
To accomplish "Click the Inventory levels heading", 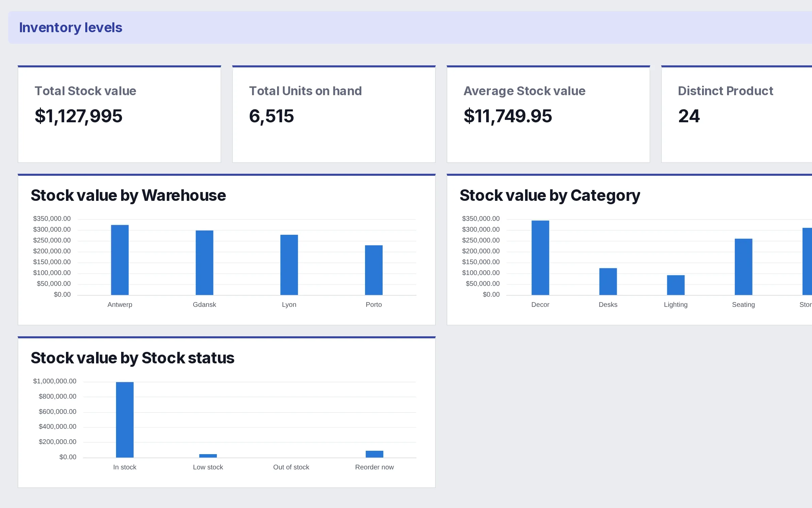I will coord(70,27).
